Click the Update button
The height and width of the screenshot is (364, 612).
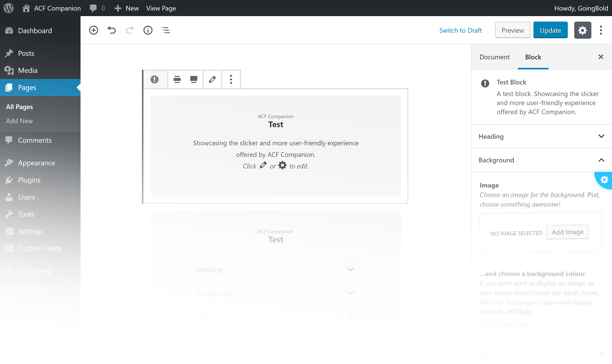pos(550,30)
